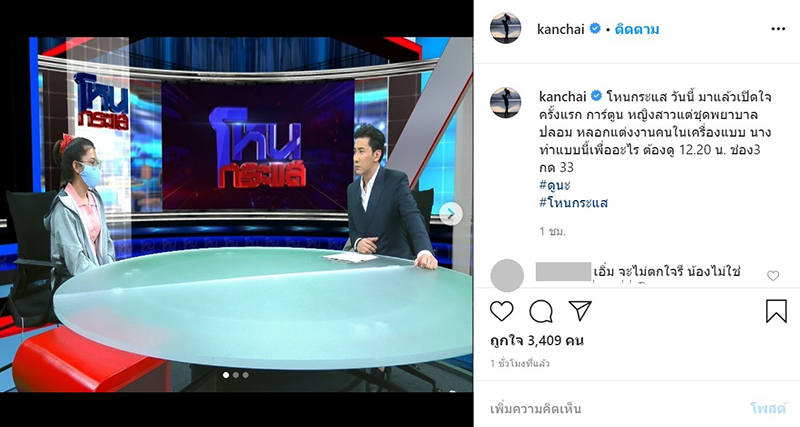
Task: Open the studio photo
Action: coord(237,214)
